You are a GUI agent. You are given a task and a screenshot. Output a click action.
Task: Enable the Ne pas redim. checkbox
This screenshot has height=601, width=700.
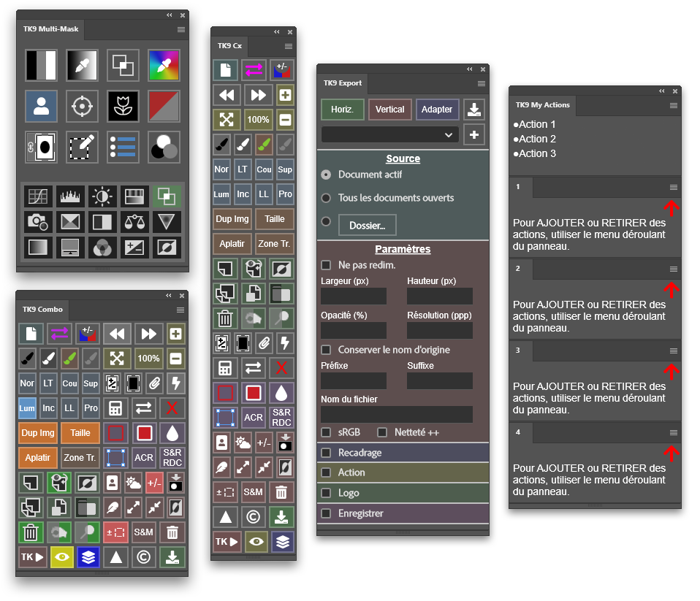[326, 265]
